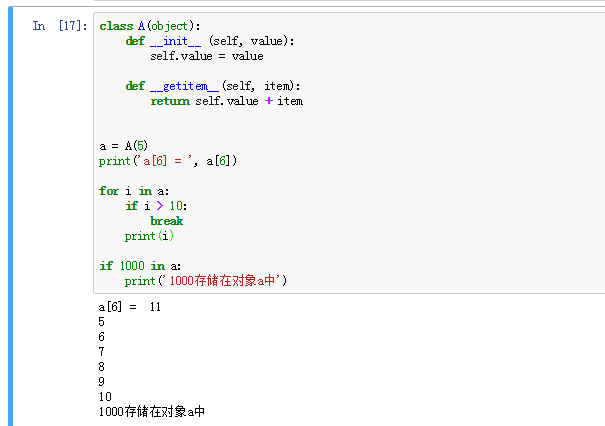Click the 'def __init__' line
The image size is (605, 426).
[x=210, y=41]
